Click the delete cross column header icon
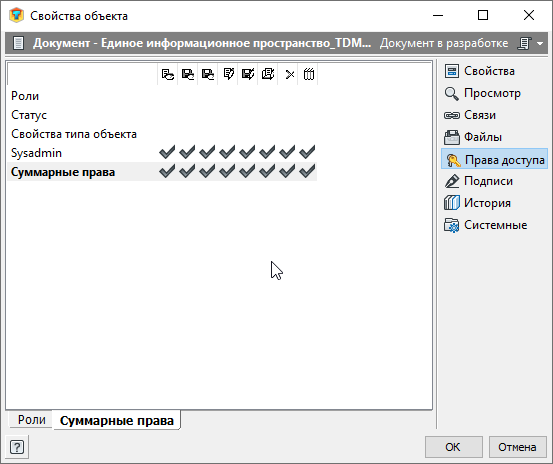The height and width of the screenshot is (464, 553). click(290, 74)
